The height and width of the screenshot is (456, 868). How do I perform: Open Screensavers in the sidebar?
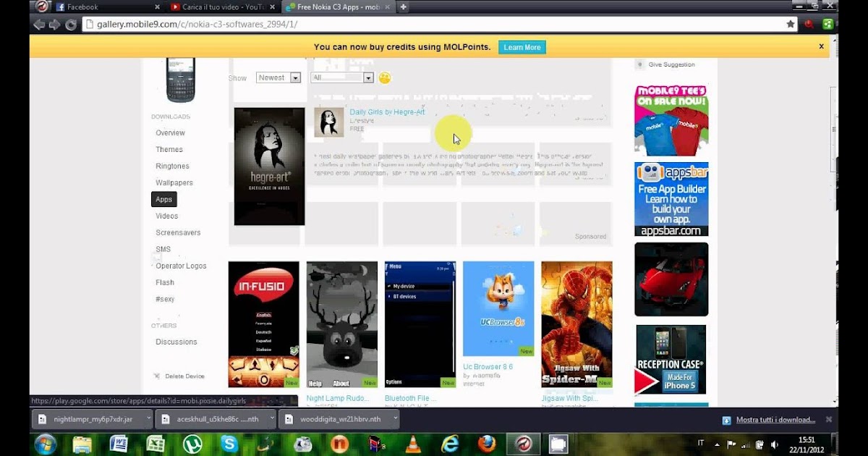(x=178, y=233)
